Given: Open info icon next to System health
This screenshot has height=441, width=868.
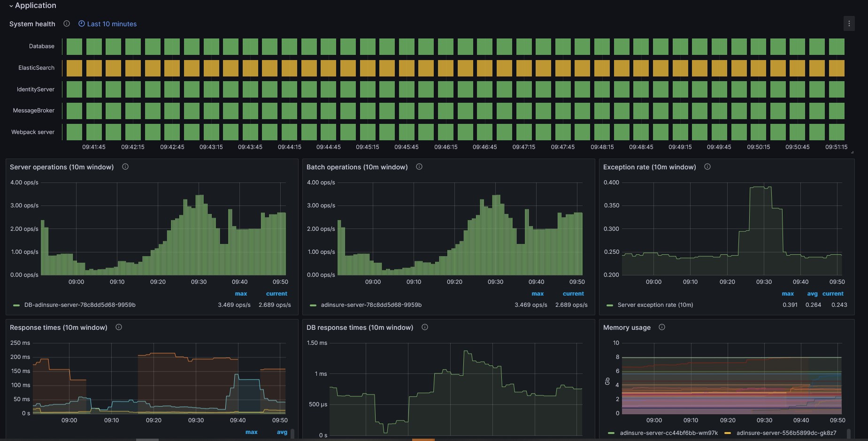Looking at the screenshot, I should click(x=67, y=23).
